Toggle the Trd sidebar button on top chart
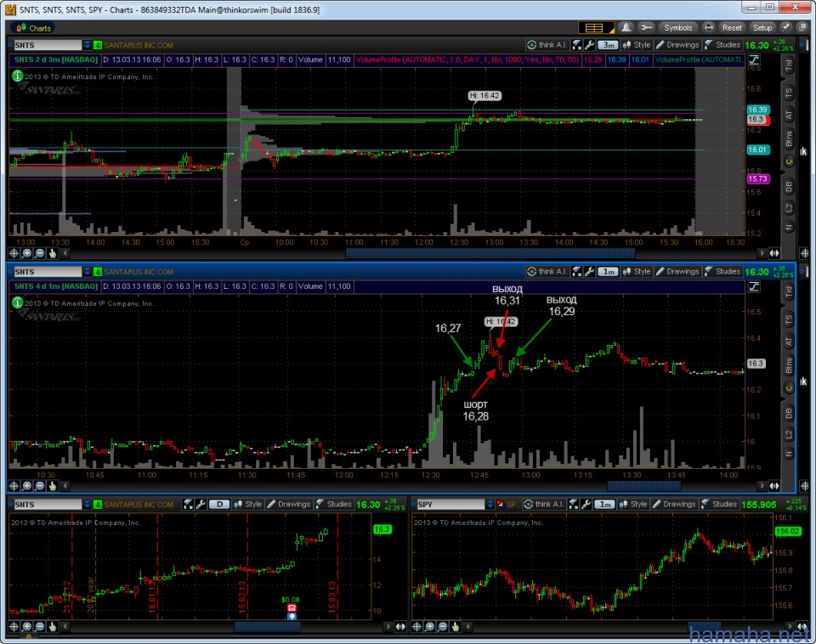This screenshot has width=816, height=644. (789, 65)
